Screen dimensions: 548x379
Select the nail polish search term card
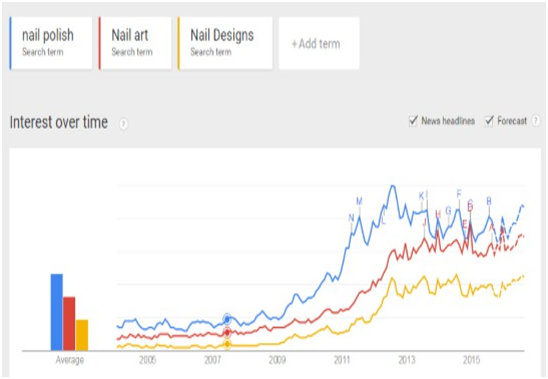(x=51, y=43)
